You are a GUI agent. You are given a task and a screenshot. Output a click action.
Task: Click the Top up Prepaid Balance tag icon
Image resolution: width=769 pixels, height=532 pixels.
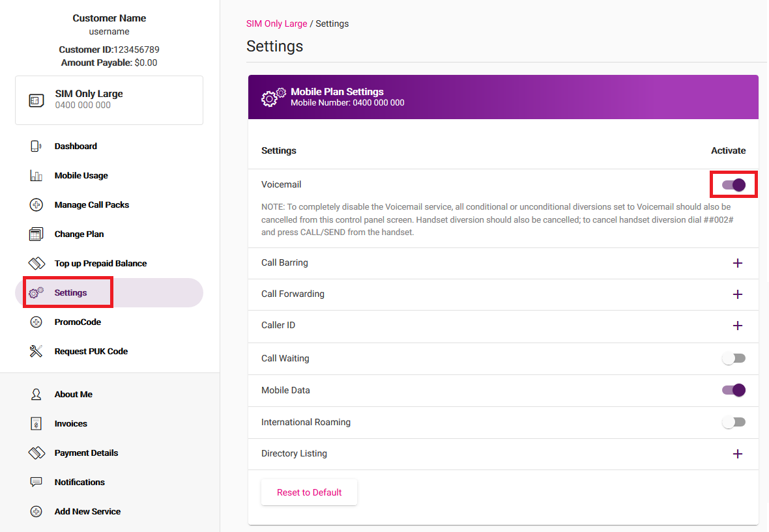coord(37,263)
